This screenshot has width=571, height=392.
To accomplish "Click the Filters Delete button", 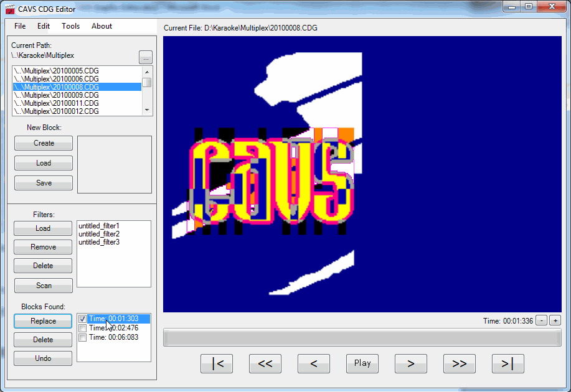I will tap(43, 266).
